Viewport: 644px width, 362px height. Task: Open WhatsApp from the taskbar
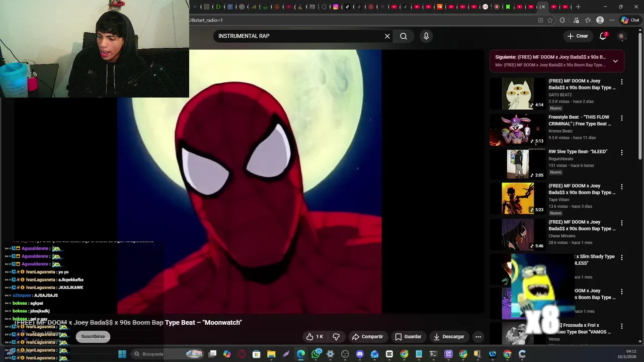point(315,354)
